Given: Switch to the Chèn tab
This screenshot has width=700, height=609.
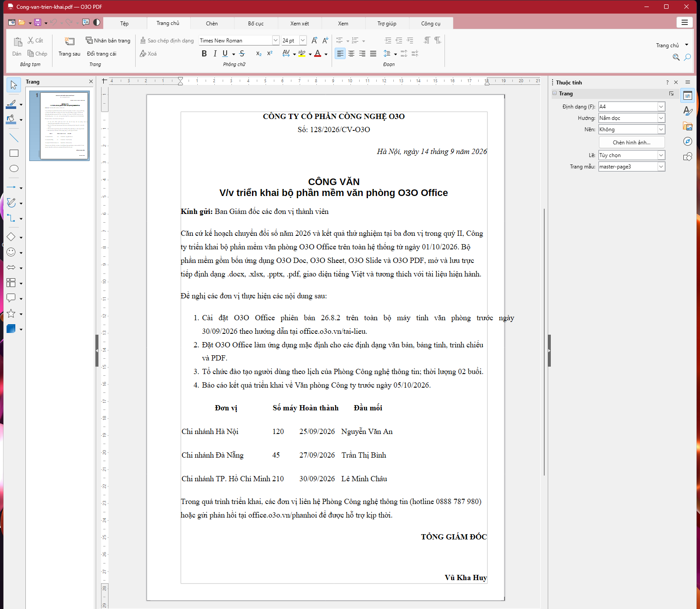Looking at the screenshot, I should pos(212,23).
